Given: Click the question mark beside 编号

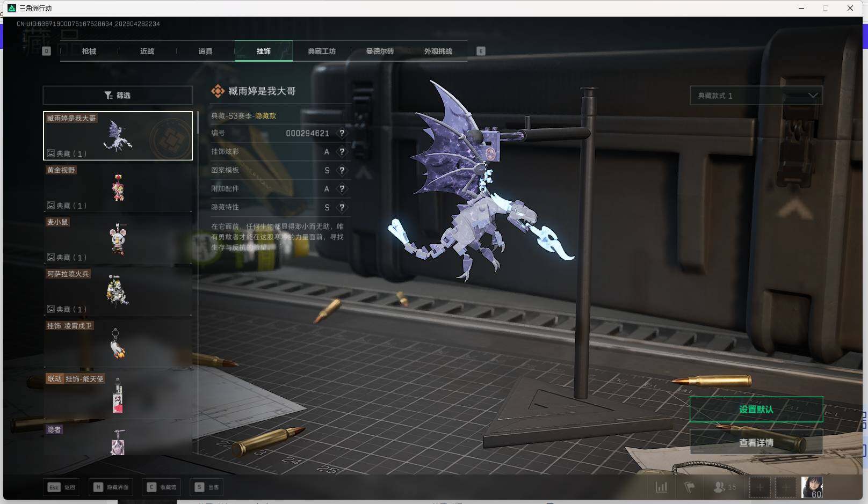Looking at the screenshot, I should pyautogui.click(x=342, y=133).
